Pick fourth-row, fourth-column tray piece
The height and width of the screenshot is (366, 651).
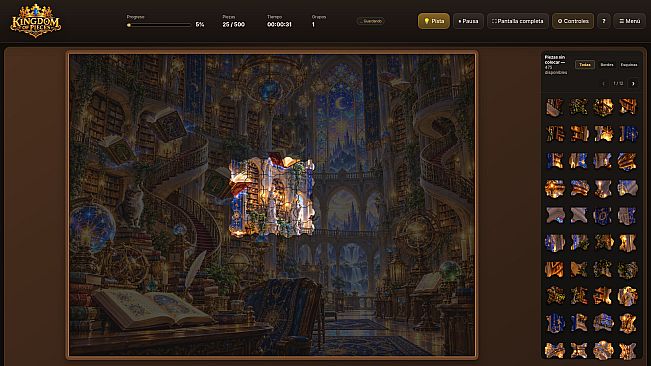tap(627, 188)
